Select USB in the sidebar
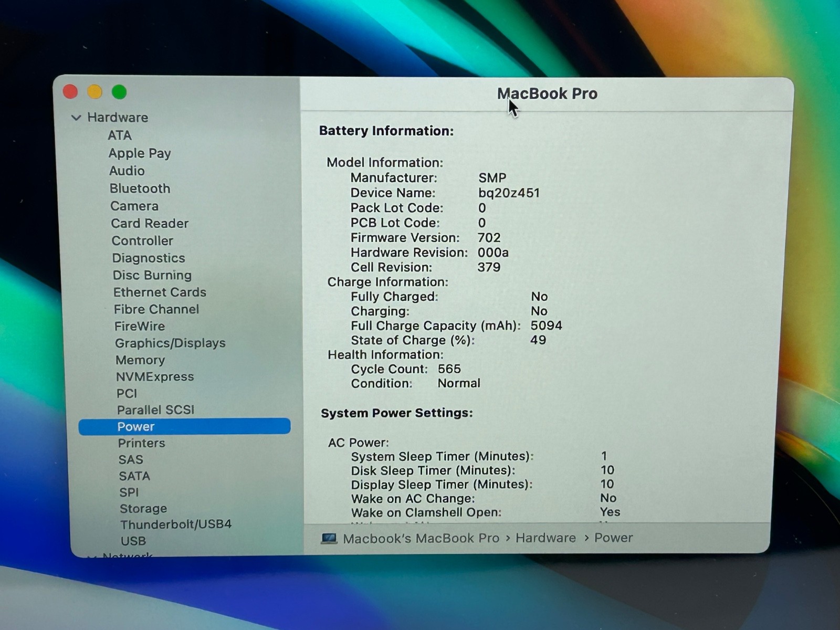 coord(133,541)
